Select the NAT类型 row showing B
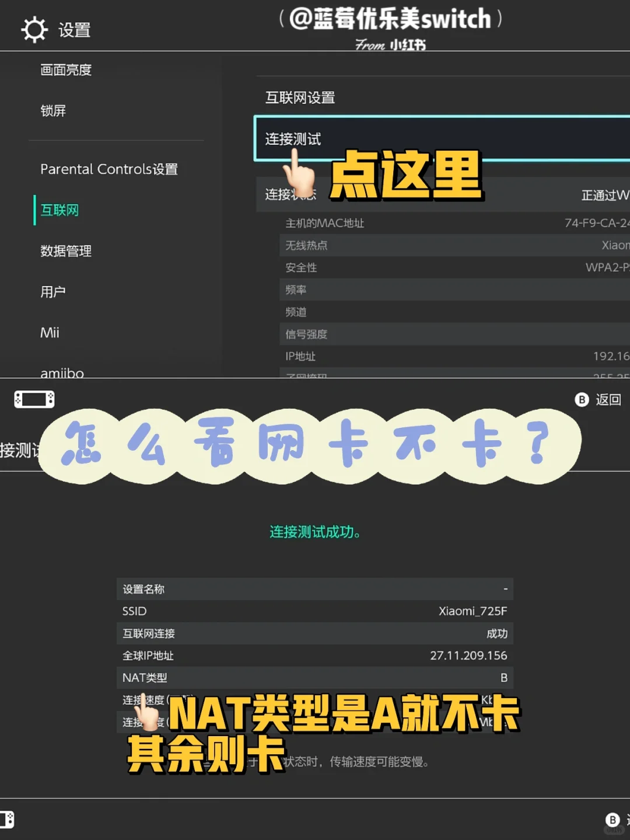Viewport: 630px width, 840px height. coord(315,678)
